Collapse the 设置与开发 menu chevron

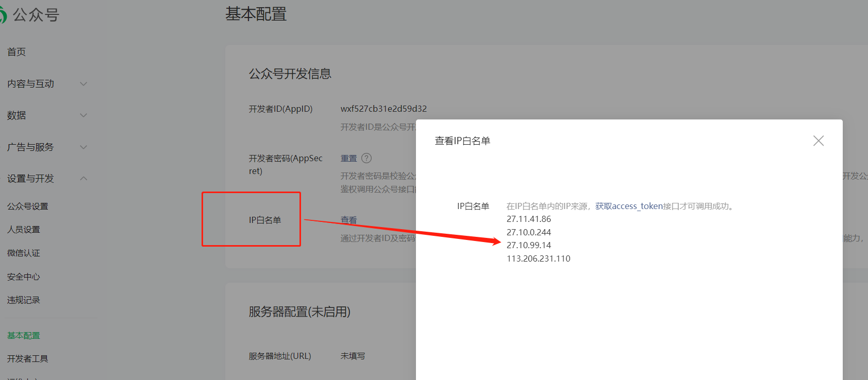(84, 179)
